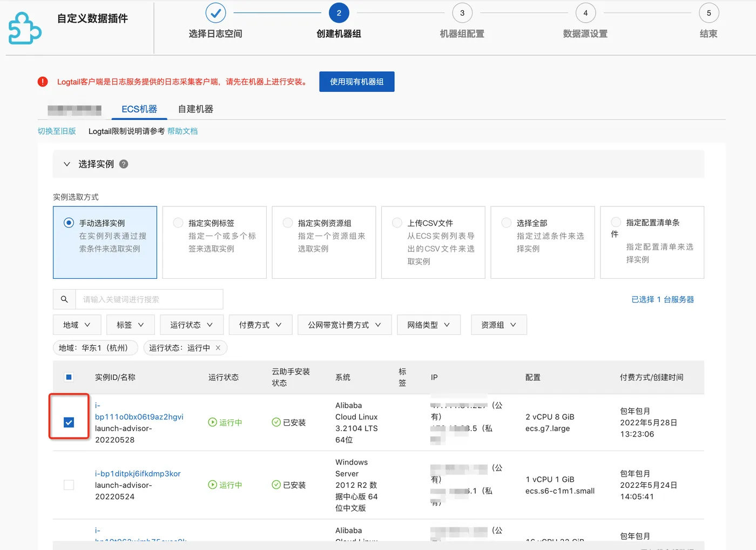The image size is (756, 550).
Task: Open the 标签 filter dropdown
Action: [131, 325]
